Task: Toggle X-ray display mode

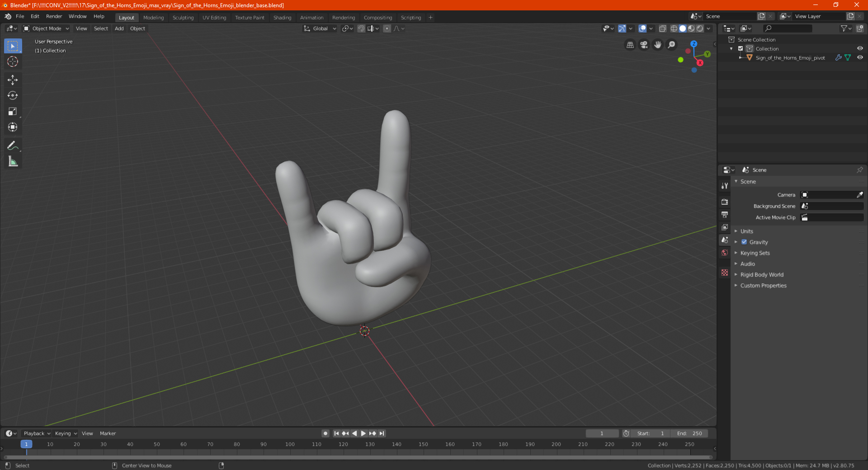Action: point(663,28)
